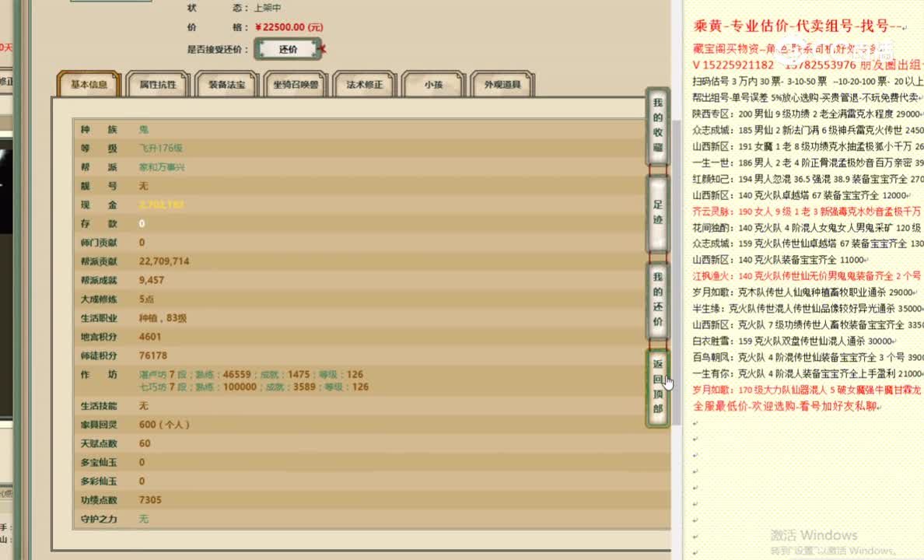924x560 pixels.
Task: Click the 一生一世 186男人 listing line
Action: click(808, 163)
